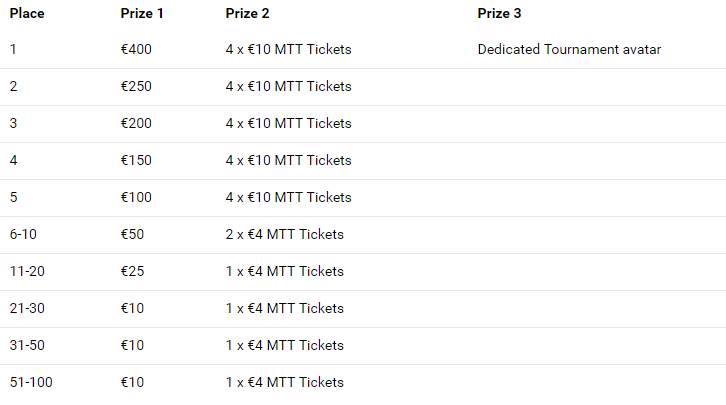The image size is (726, 405).
Task: Click the 11-20 place range
Action: pos(27,272)
